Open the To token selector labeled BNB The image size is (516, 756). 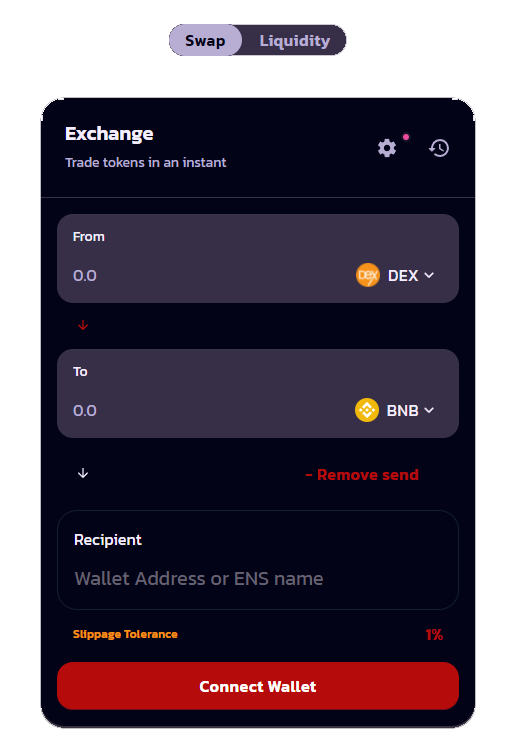[x=395, y=410]
